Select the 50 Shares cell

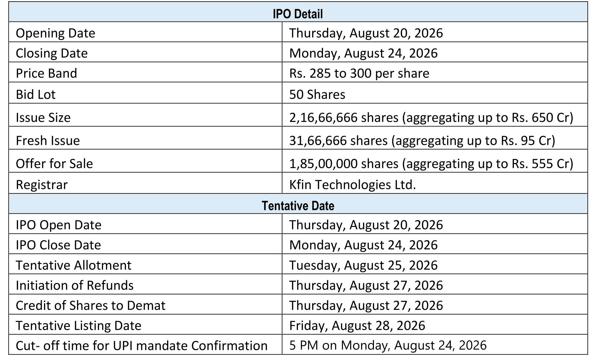(x=435, y=93)
